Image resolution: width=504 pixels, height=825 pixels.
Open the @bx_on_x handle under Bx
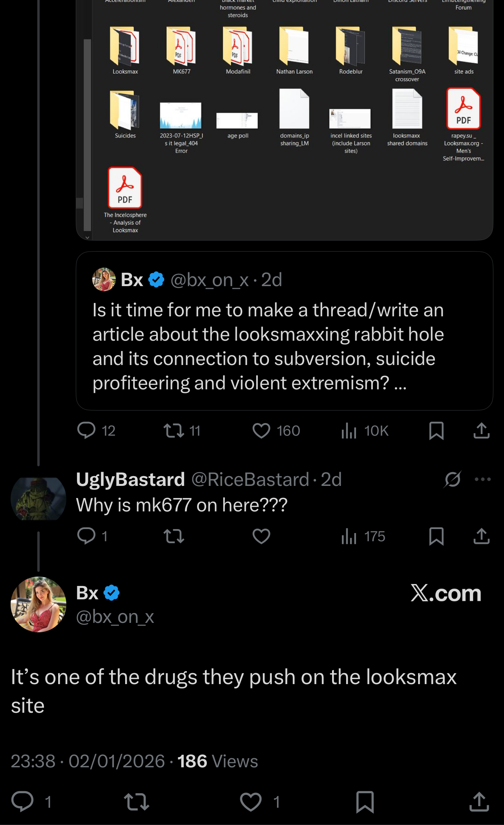115,617
